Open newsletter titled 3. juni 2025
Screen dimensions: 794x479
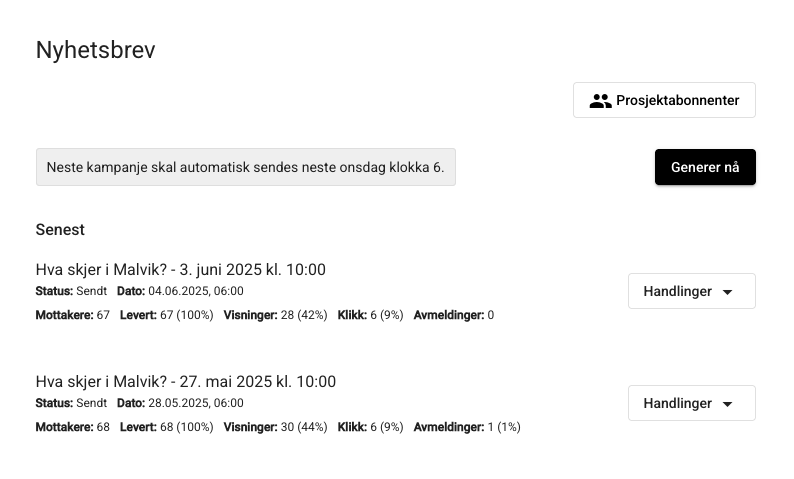coord(181,269)
